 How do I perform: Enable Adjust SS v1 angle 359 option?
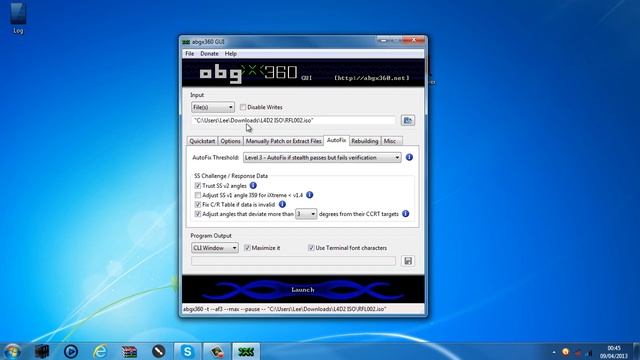pyautogui.click(x=198, y=195)
